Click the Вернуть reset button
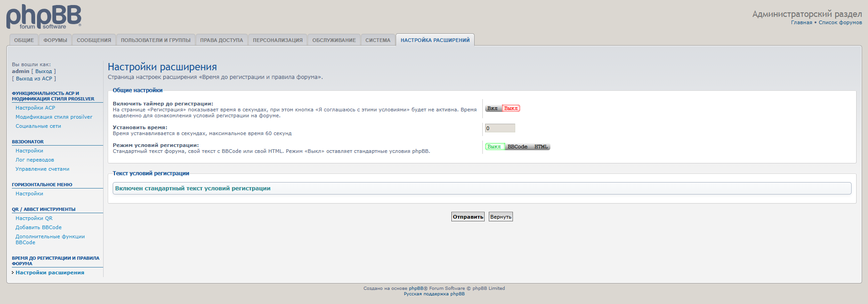 [x=501, y=217]
